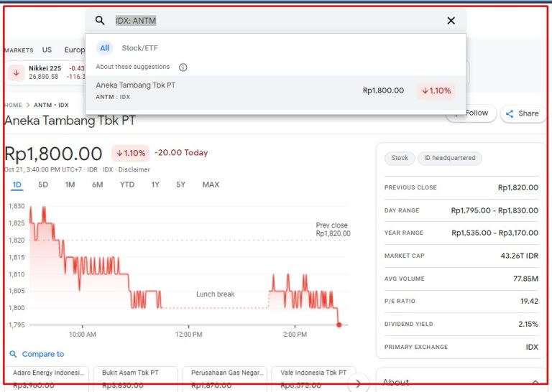Click the DAY RANGE label
Screen dimensions: 552x392
coord(402,210)
